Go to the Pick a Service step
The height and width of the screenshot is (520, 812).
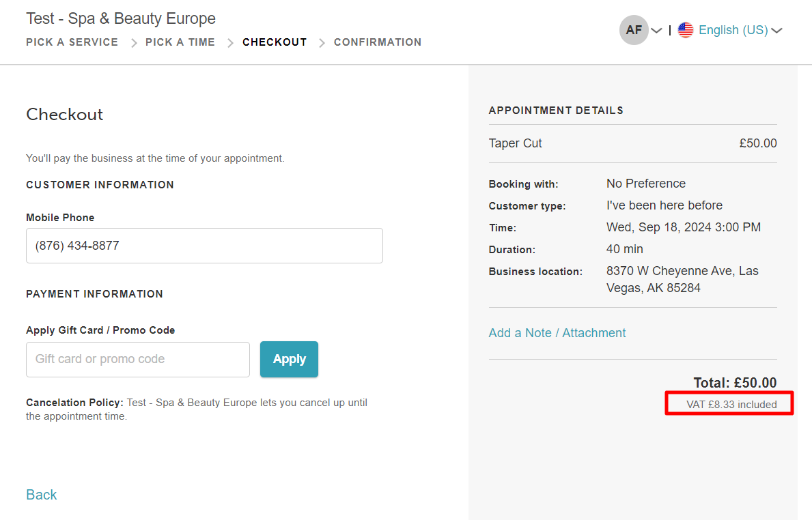(x=72, y=42)
